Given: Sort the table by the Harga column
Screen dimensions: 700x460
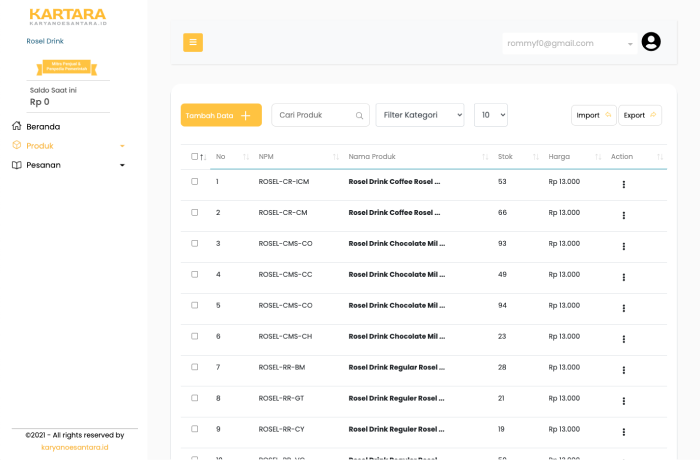Looking at the screenshot, I should tap(598, 157).
